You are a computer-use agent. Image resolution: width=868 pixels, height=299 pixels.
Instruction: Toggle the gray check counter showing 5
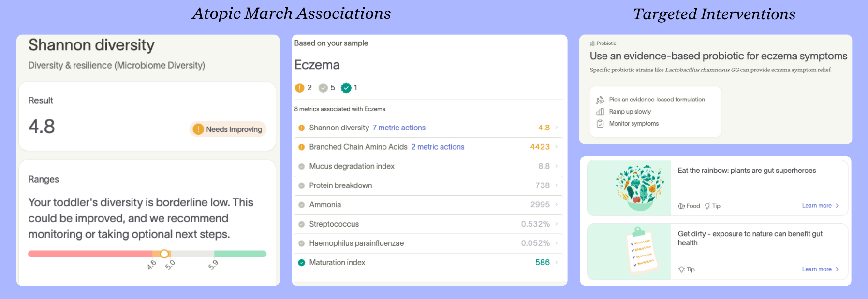[324, 87]
